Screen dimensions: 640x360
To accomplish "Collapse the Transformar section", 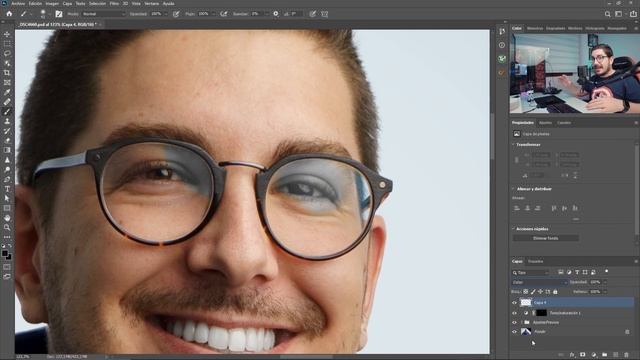I will tap(513, 144).
